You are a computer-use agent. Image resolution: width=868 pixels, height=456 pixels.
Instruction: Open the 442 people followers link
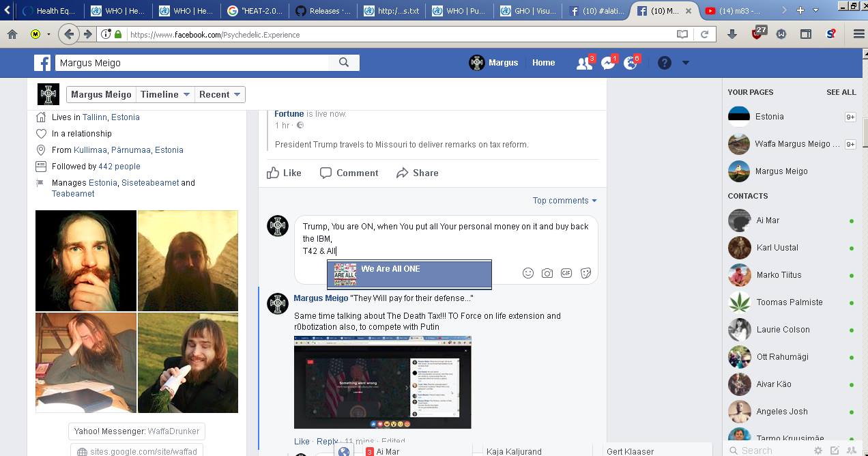119,167
